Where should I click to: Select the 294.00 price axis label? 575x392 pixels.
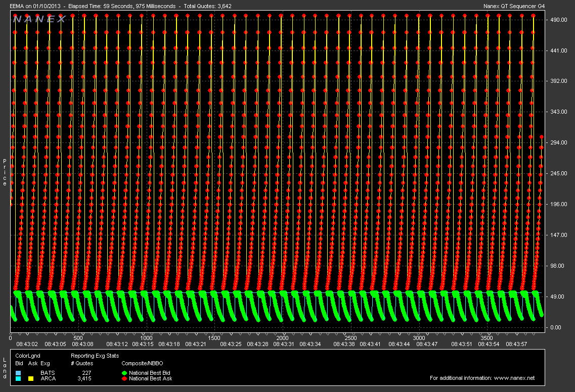pyautogui.click(x=558, y=142)
